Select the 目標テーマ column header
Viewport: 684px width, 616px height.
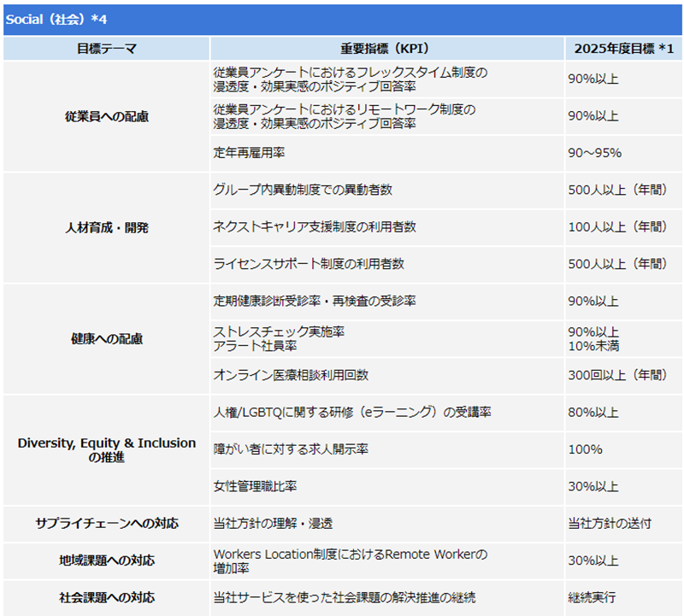(x=107, y=48)
